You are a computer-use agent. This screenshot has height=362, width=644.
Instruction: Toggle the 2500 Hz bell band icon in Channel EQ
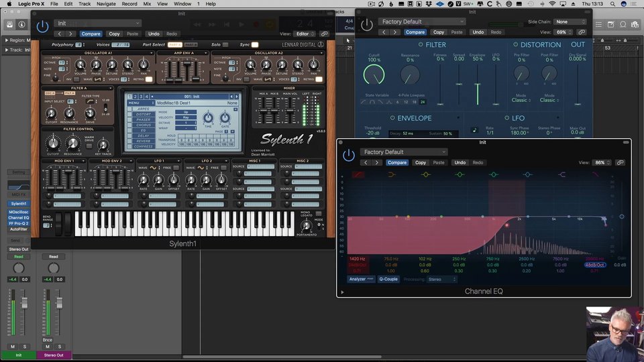click(x=528, y=175)
